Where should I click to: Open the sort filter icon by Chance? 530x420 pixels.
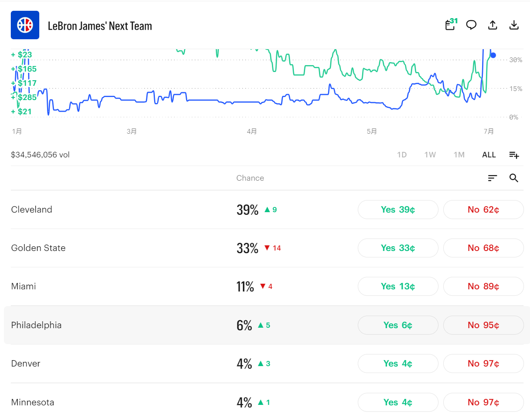tap(492, 178)
